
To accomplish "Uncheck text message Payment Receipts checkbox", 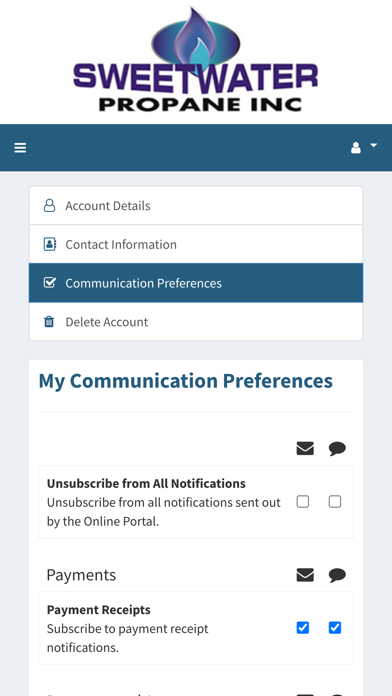I will [x=335, y=628].
